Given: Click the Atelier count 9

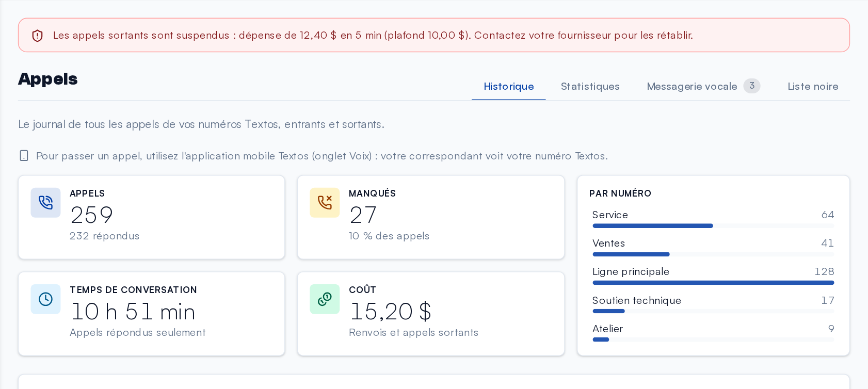Looking at the screenshot, I should pos(831,329).
